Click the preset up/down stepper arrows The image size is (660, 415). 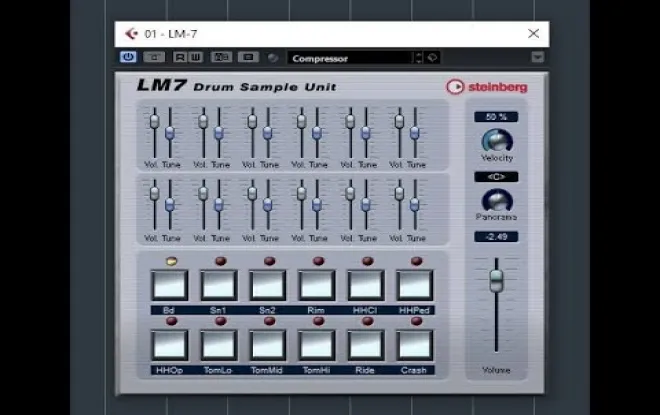(418, 58)
